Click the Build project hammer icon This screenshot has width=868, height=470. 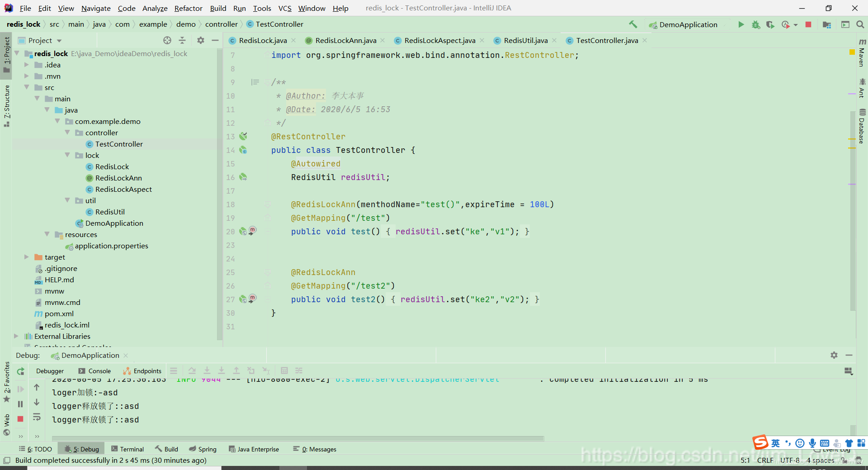coord(633,24)
